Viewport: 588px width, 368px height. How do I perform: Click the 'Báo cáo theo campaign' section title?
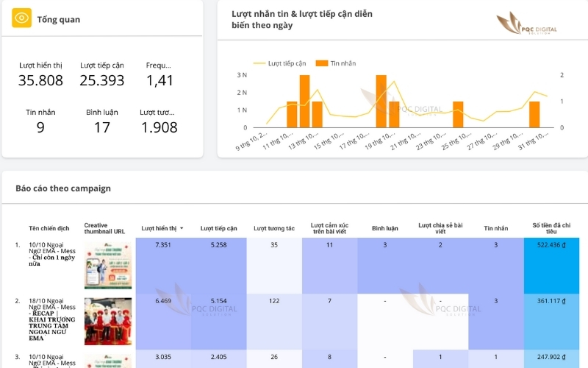(63, 188)
